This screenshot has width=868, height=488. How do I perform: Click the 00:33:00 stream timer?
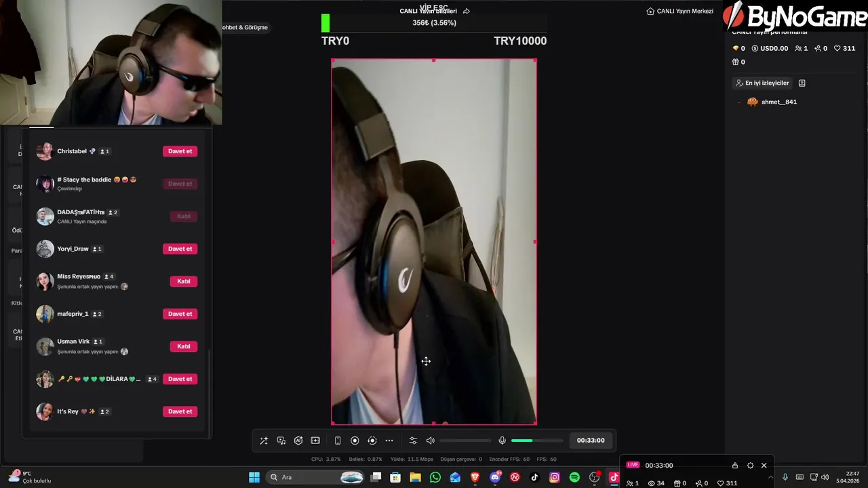tap(591, 441)
